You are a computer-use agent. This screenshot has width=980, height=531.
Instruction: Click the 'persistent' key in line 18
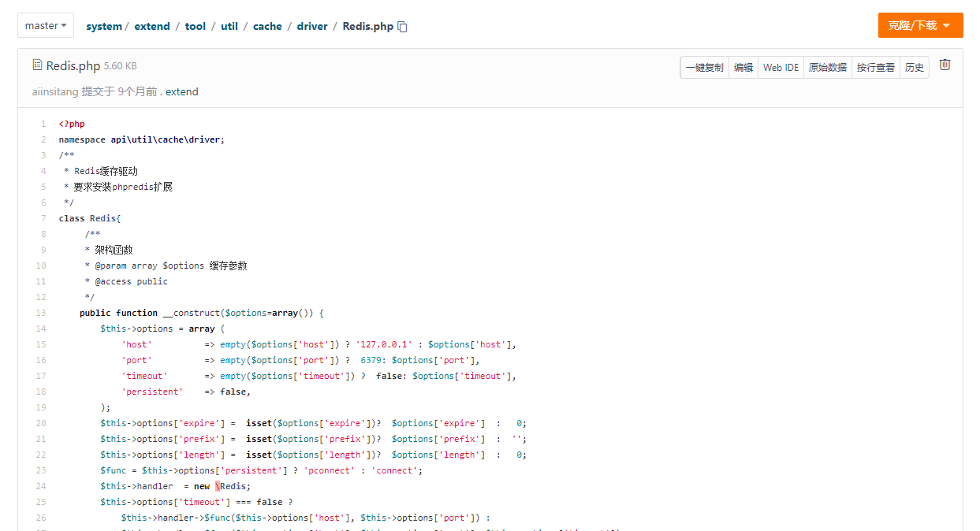152,392
